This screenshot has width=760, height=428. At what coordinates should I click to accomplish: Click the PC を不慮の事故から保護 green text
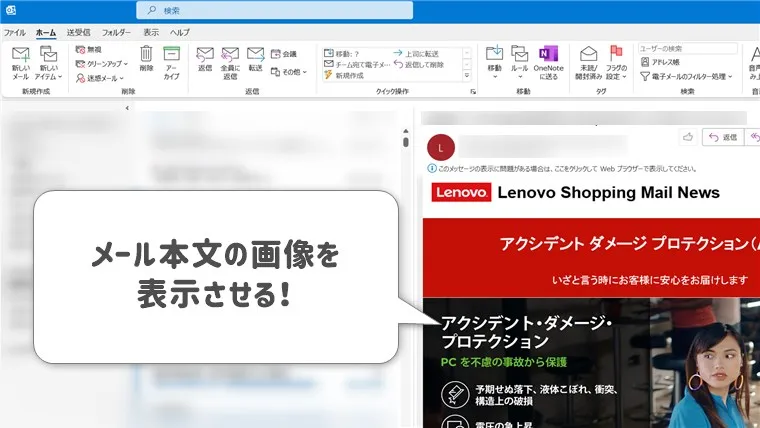pos(504,362)
